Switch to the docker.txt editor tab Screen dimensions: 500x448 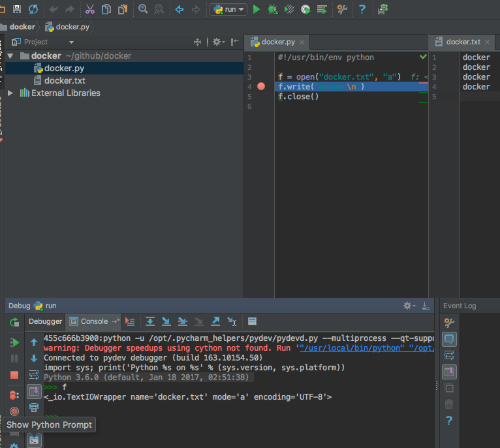[x=463, y=42]
